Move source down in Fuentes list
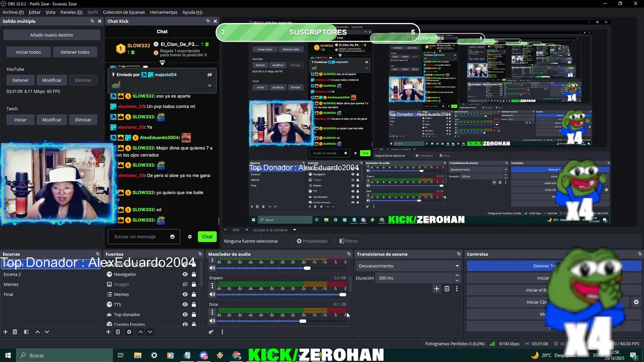The image size is (644, 362). click(150, 332)
